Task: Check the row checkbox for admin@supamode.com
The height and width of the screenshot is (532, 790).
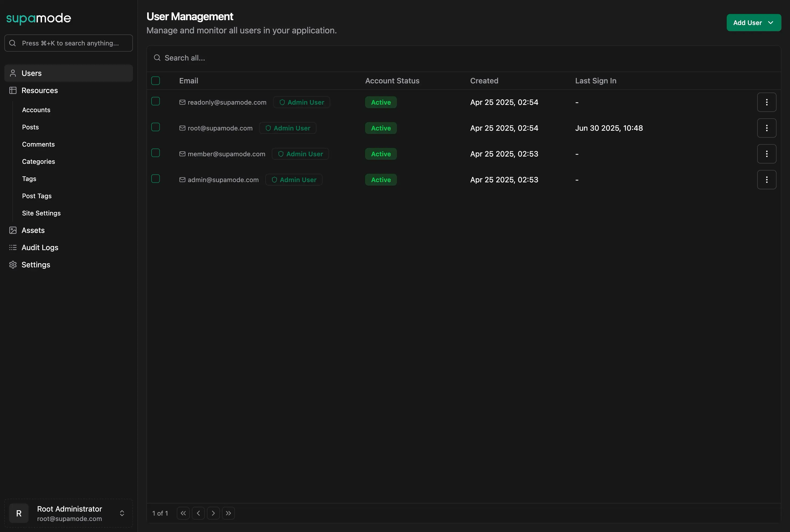Action: click(x=156, y=179)
